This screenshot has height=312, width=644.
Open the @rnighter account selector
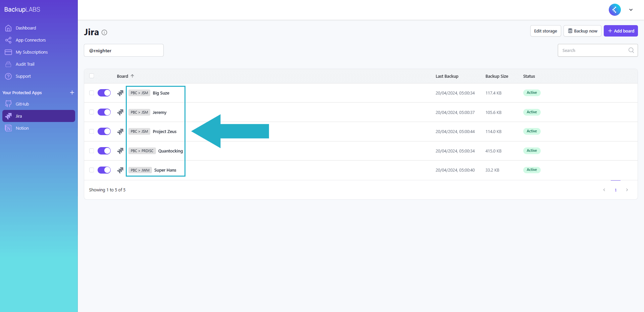(124, 51)
